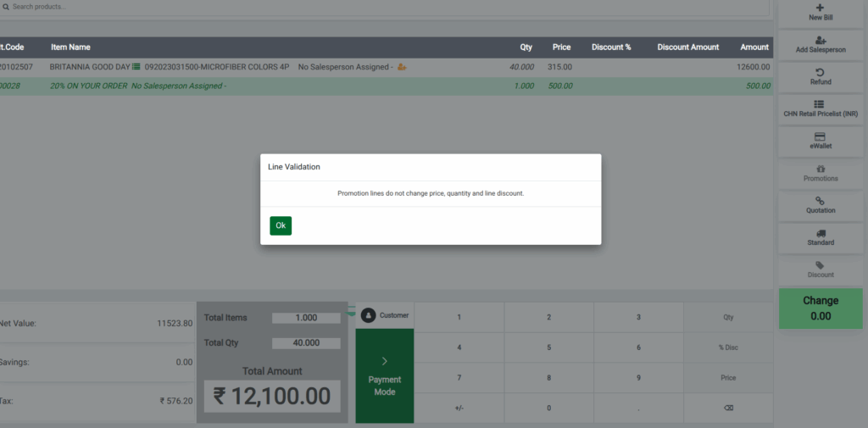Click the Customer button
Viewport: 868px width, 428px height.
tap(385, 315)
